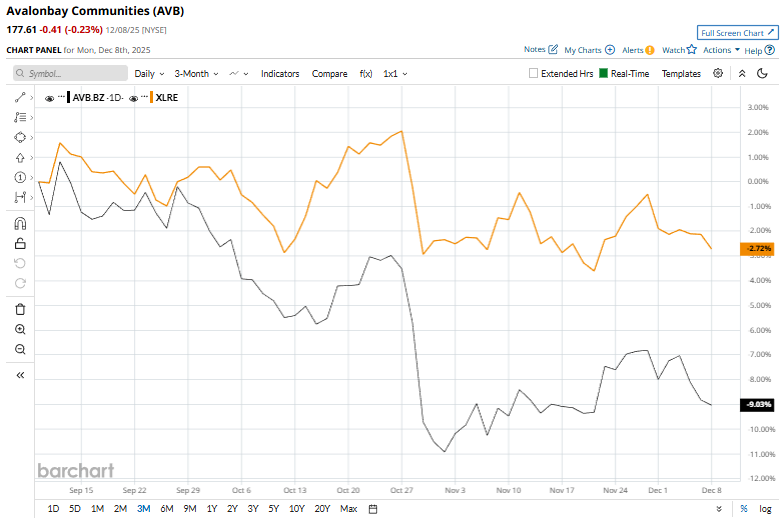Open the Fibonacci tools group
The width and height of the screenshot is (781, 525).
point(20,118)
